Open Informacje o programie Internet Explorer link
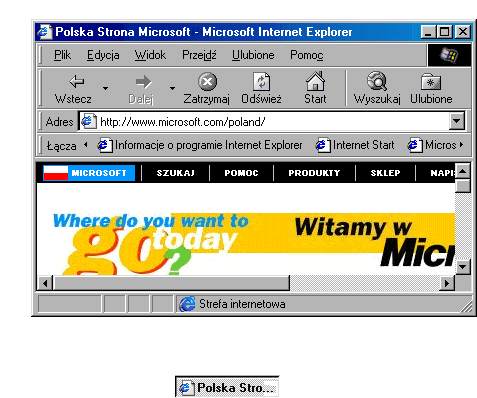This screenshot has width=477, height=398. pos(200,145)
